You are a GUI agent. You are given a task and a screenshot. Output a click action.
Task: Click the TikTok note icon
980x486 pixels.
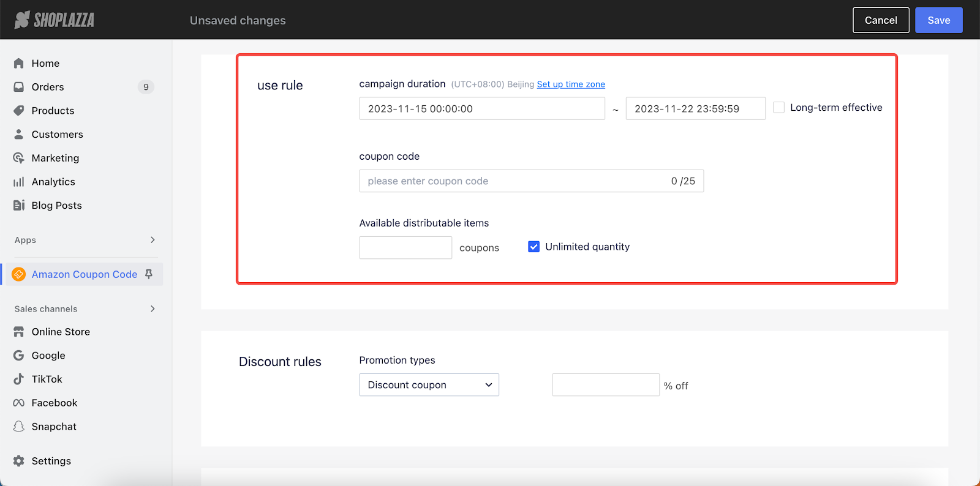(19, 379)
